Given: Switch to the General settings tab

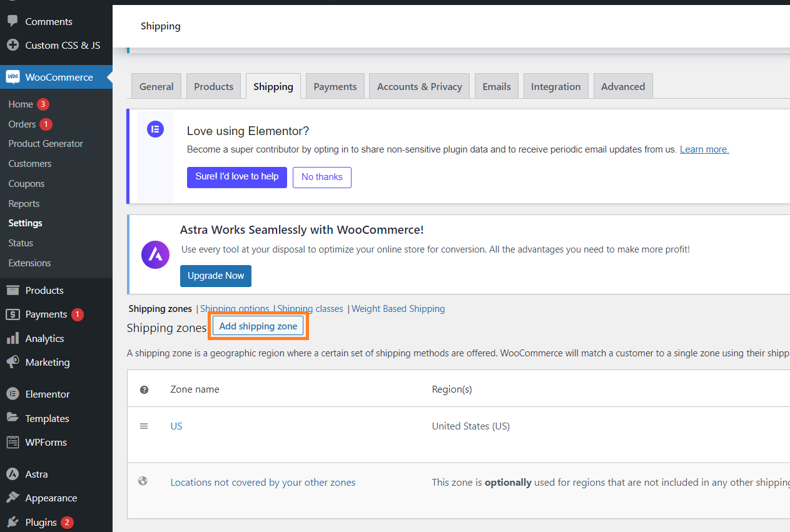Looking at the screenshot, I should tap(156, 86).
